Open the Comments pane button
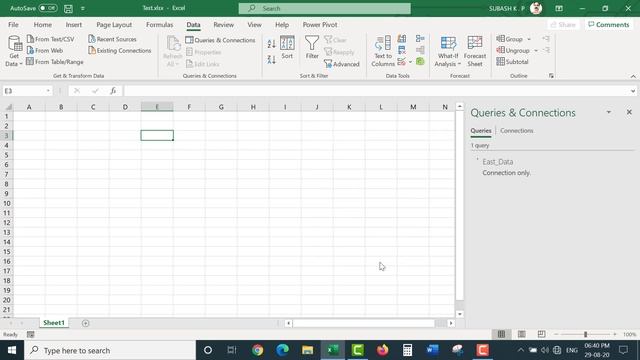640x360 pixels. tap(609, 24)
